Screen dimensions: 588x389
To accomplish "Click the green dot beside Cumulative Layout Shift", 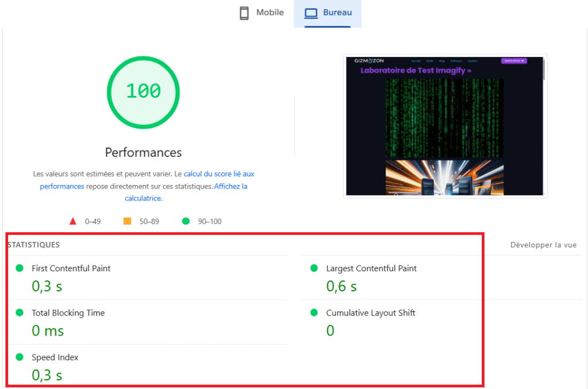I will 314,313.
